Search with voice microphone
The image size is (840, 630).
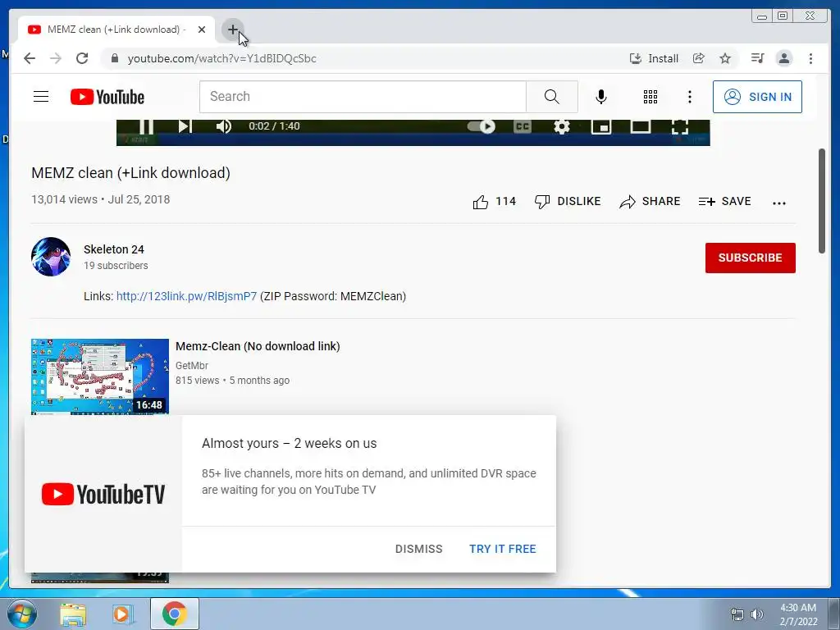(x=601, y=97)
